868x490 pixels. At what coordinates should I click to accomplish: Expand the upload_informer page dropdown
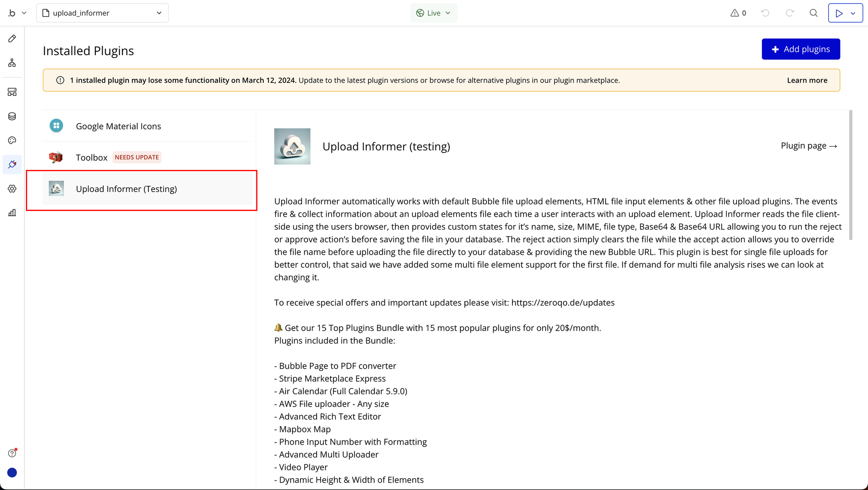point(103,13)
